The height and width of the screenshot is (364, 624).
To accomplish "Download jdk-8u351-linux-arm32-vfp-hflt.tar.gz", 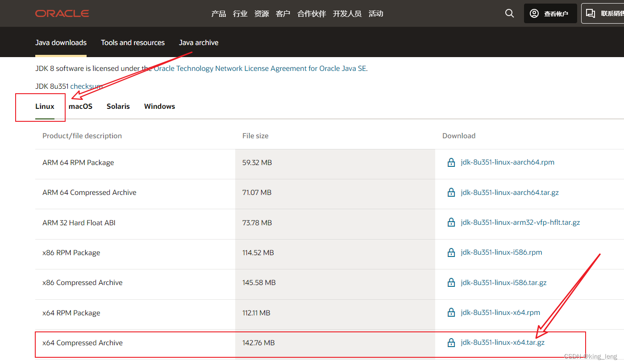I will (x=520, y=222).
